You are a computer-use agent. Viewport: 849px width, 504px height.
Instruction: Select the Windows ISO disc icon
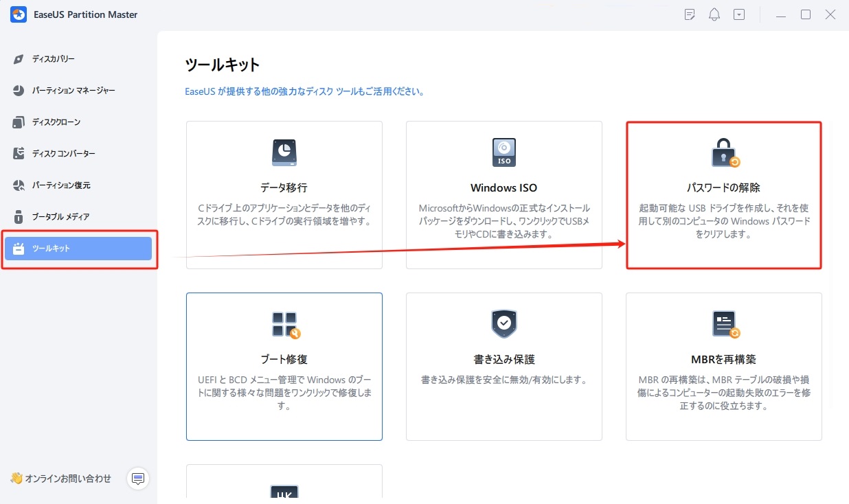503,152
